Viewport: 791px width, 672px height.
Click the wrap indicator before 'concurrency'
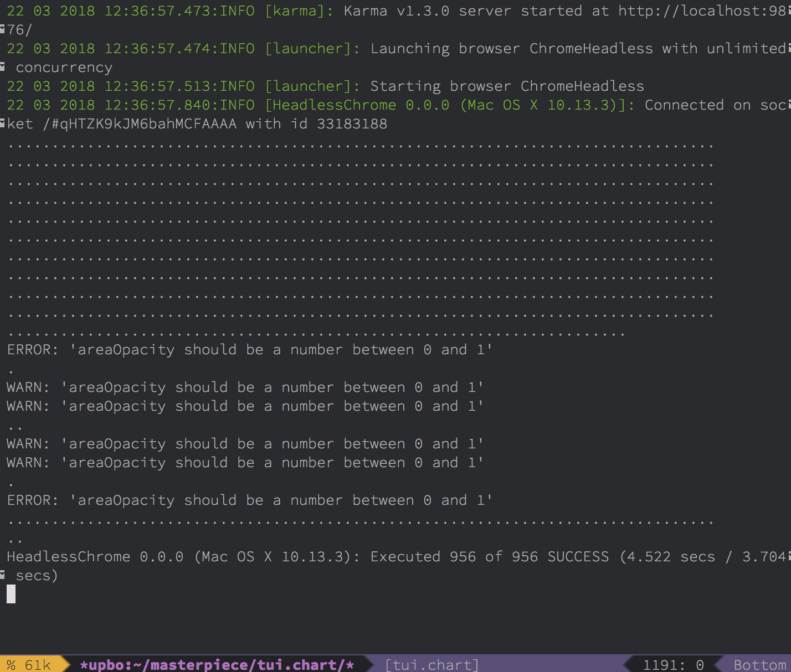click(x=3, y=66)
